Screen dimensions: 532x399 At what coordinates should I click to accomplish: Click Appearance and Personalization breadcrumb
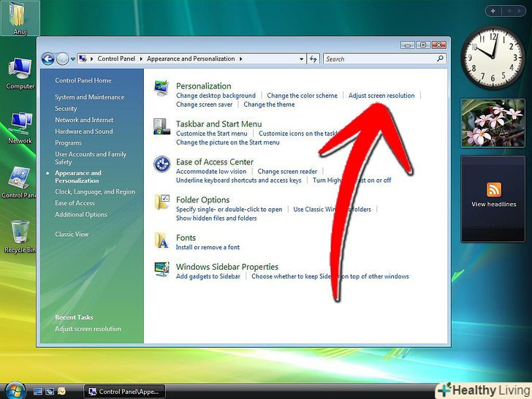click(x=191, y=58)
